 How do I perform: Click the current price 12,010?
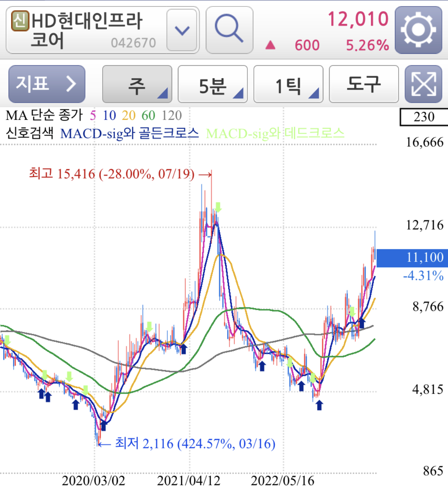pyautogui.click(x=358, y=19)
